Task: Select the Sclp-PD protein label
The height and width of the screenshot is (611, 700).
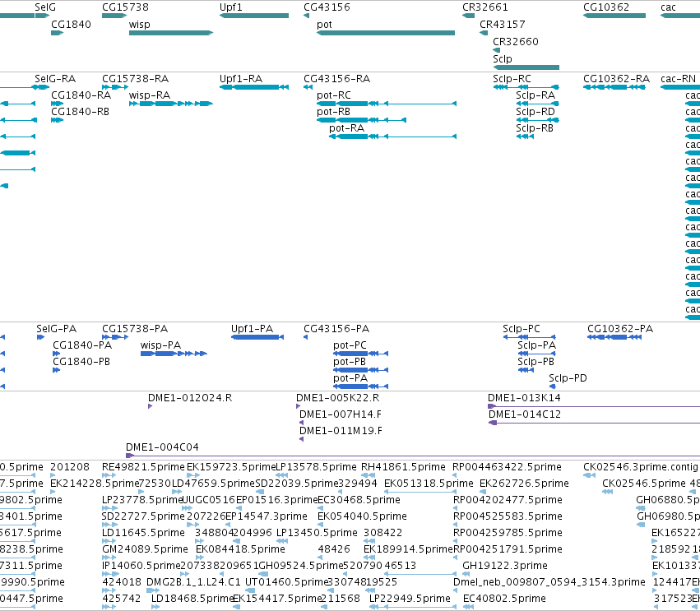Action: coord(568,378)
